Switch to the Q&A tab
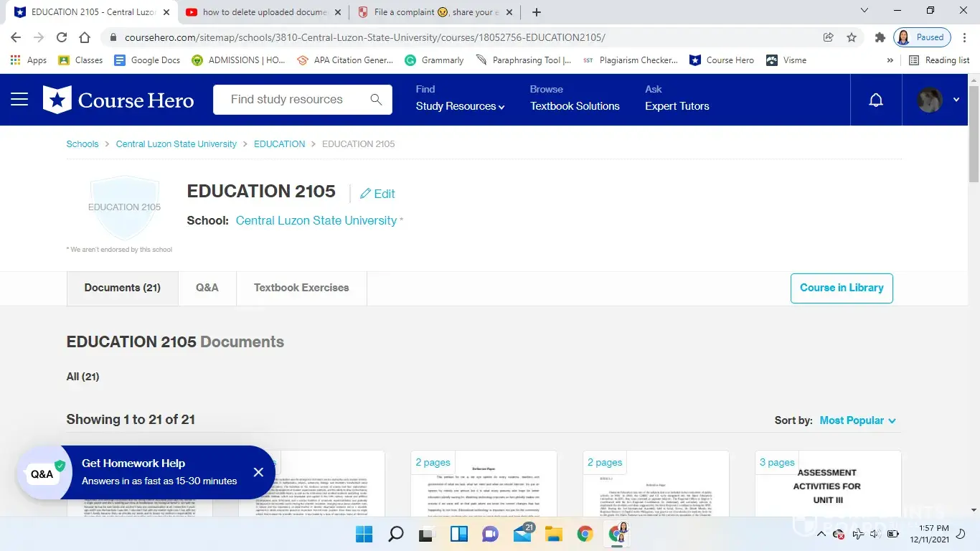The height and width of the screenshot is (551, 980). pos(207,288)
